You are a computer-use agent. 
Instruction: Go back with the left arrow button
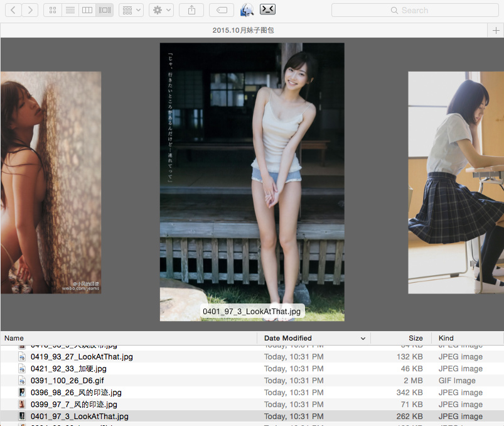pyautogui.click(x=13, y=10)
